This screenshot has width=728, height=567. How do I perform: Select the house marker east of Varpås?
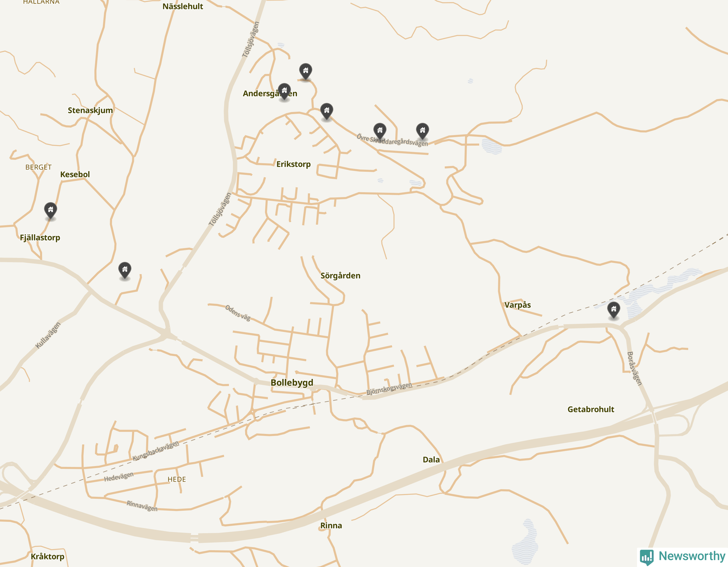point(613,310)
